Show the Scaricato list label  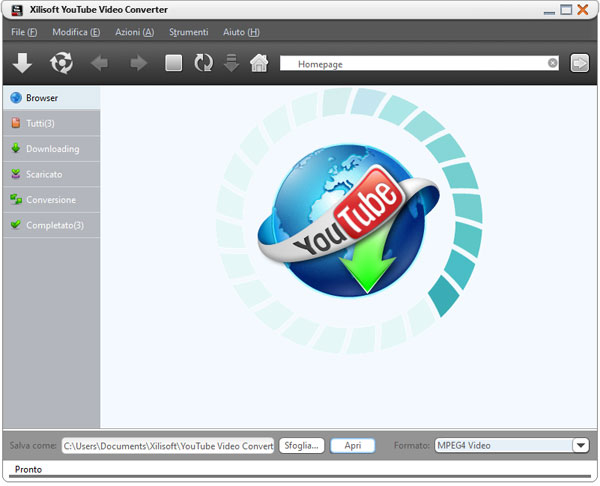click(x=44, y=175)
